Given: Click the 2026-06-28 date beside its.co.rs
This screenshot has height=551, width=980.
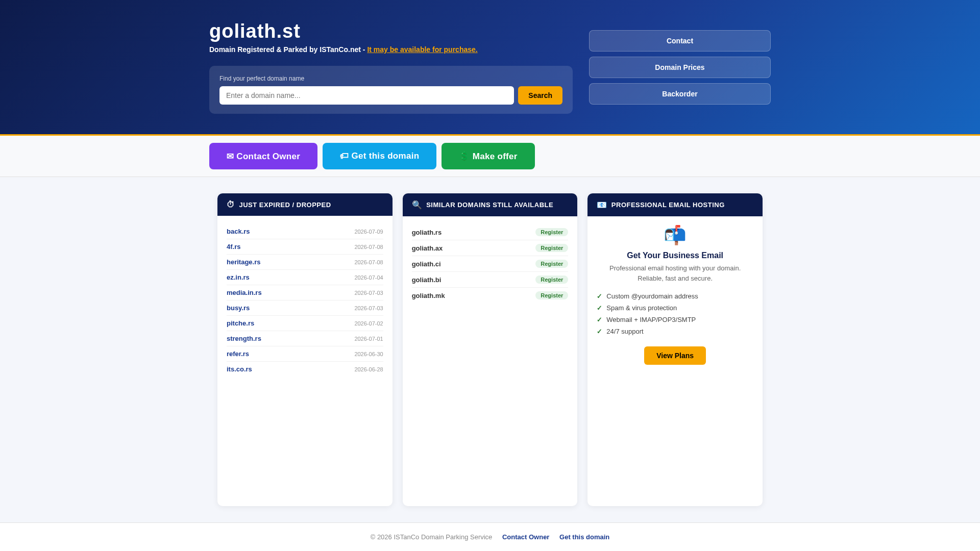Looking at the screenshot, I should [369, 369].
